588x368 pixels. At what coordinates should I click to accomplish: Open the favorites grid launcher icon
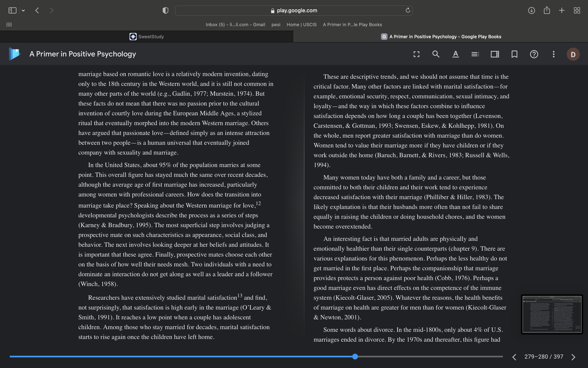pyautogui.click(x=9, y=25)
